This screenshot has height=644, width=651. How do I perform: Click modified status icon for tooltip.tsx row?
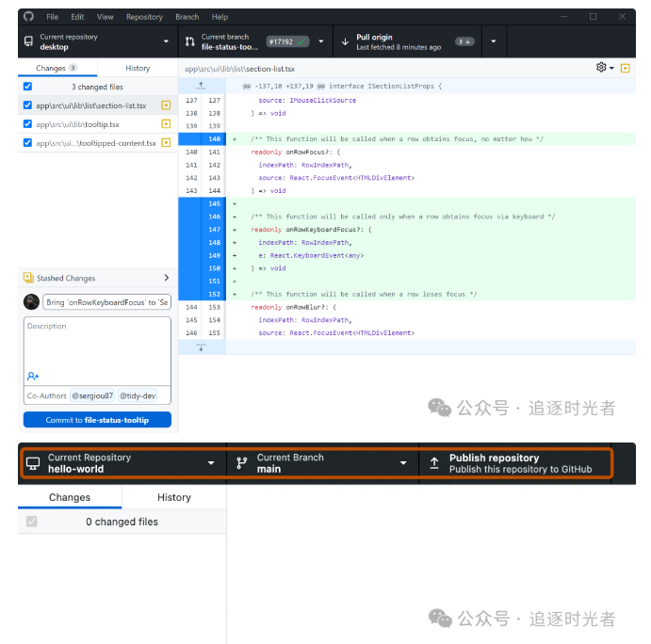click(x=166, y=123)
